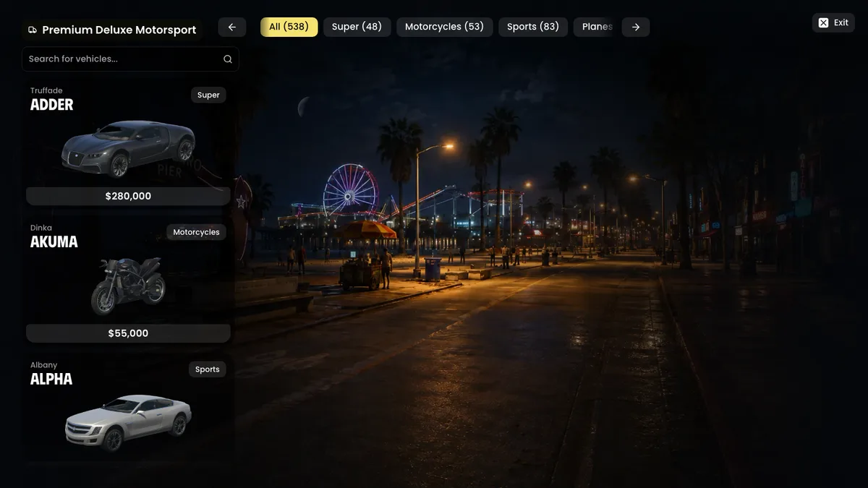Select the All (538) tab

(x=289, y=27)
